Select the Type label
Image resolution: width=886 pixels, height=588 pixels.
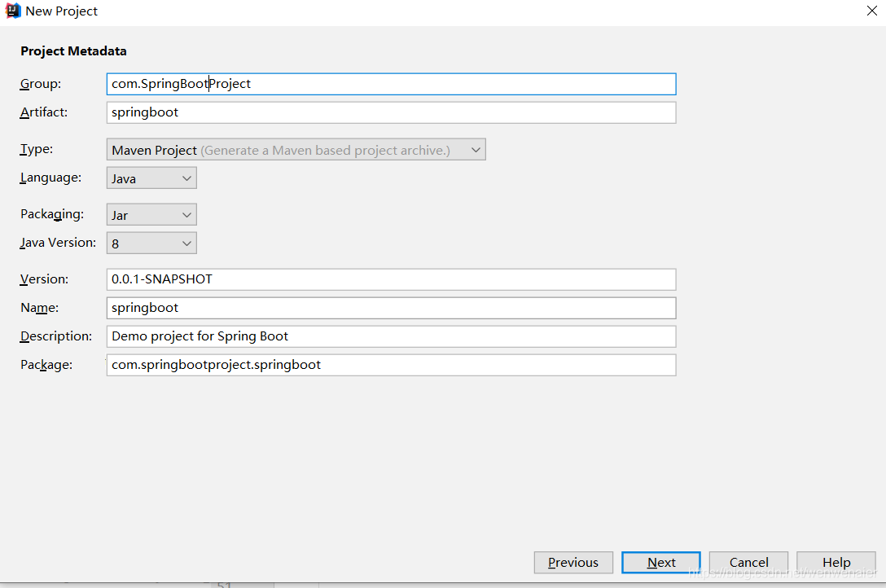(x=37, y=149)
